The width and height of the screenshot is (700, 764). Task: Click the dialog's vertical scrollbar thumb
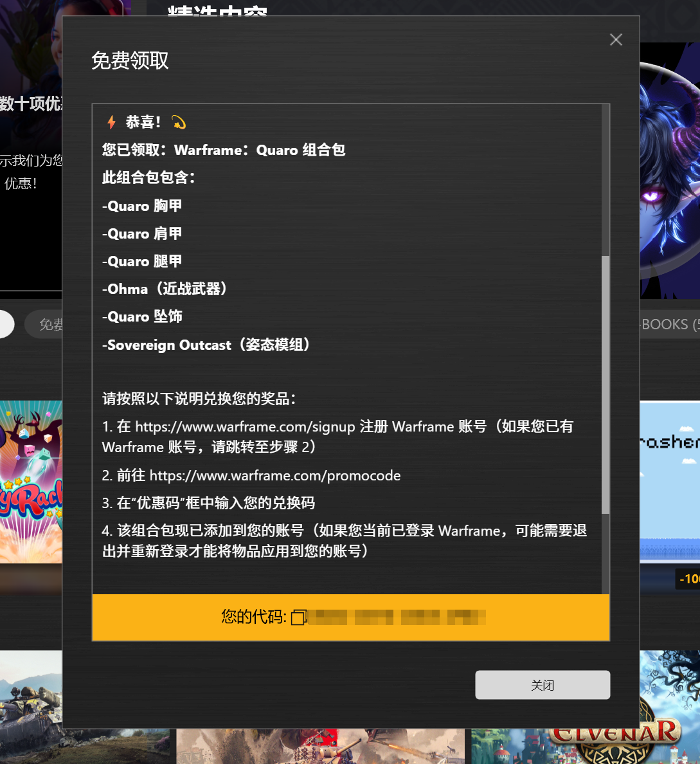click(x=606, y=385)
